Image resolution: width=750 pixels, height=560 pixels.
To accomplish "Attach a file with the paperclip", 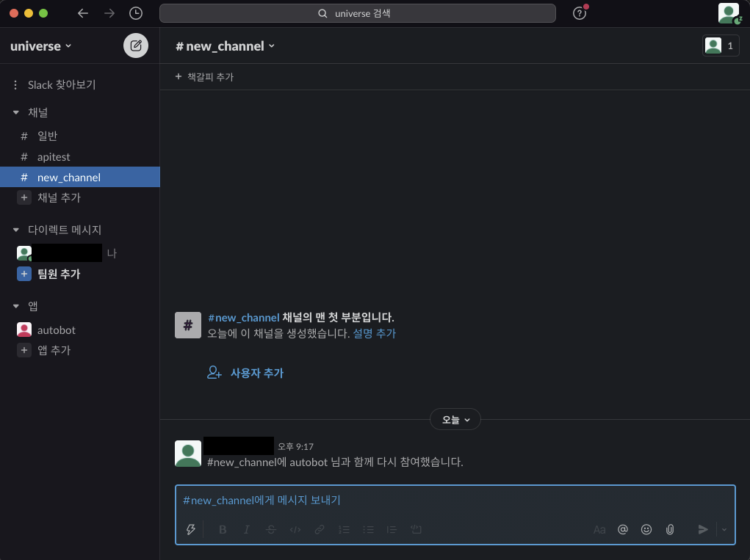I will click(x=670, y=529).
